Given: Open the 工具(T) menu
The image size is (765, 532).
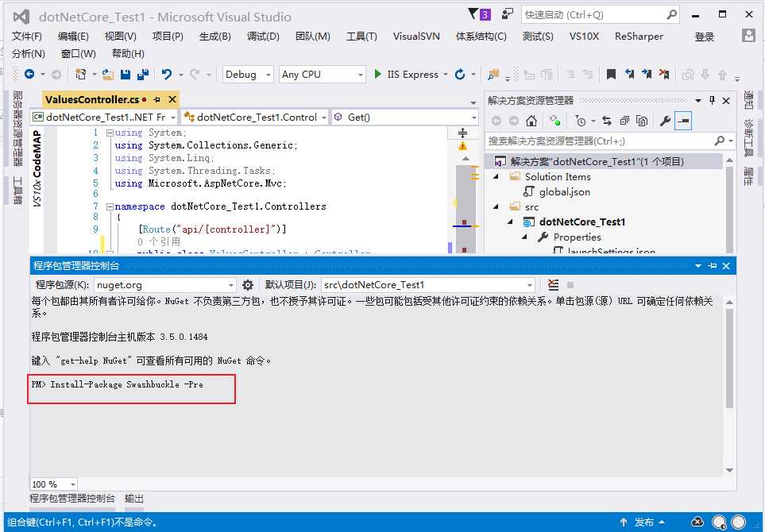Looking at the screenshot, I should (x=361, y=36).
